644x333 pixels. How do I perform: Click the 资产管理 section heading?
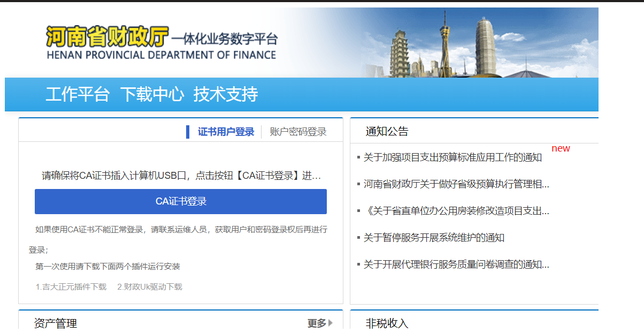pyautogui.click(x=56, y=323)
